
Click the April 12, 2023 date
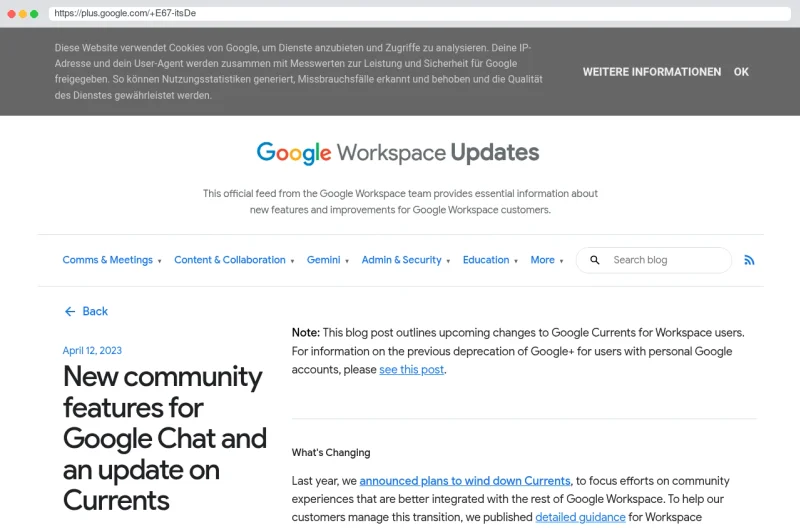click(92, 350)
